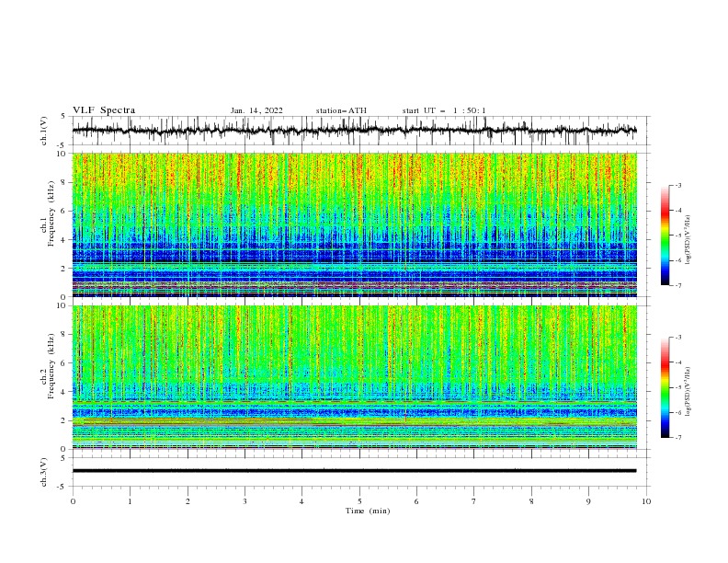This screenshot has width=728, height=563.
Task: Click the 'ch.1(V)' waveform axis label
Action: click(44, 131)
